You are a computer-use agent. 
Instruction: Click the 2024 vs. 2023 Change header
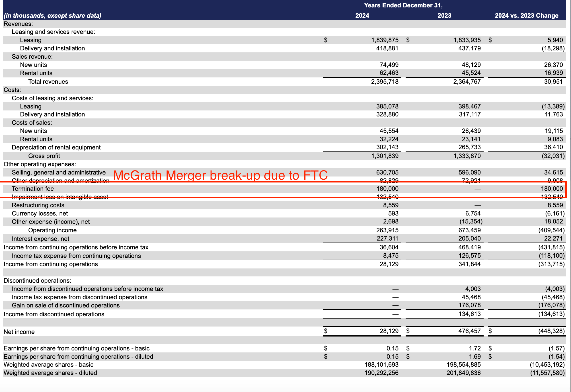pos(526,16)
